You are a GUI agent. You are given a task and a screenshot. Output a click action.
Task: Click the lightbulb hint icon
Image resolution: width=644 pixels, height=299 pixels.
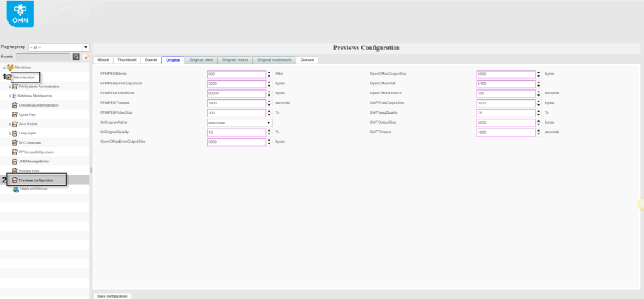coord(87,57)
